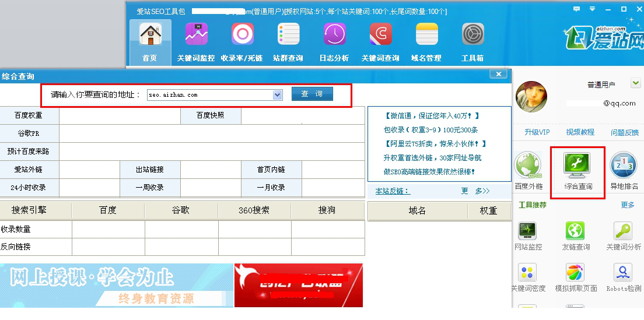Click the 搜狗 column header

coord(327,210)
